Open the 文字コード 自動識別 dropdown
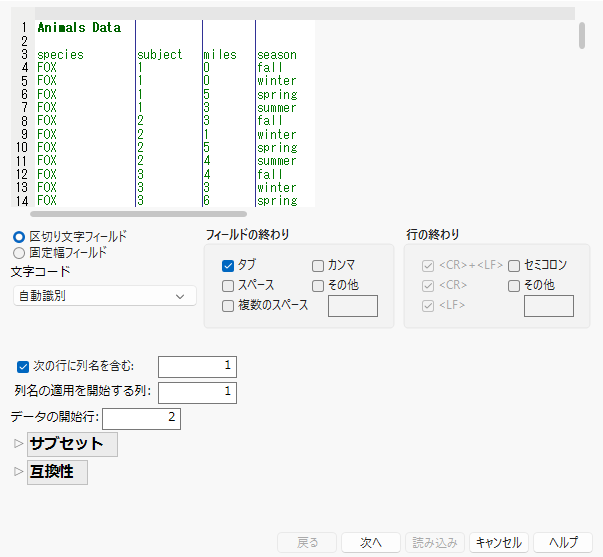 [105, 296]
